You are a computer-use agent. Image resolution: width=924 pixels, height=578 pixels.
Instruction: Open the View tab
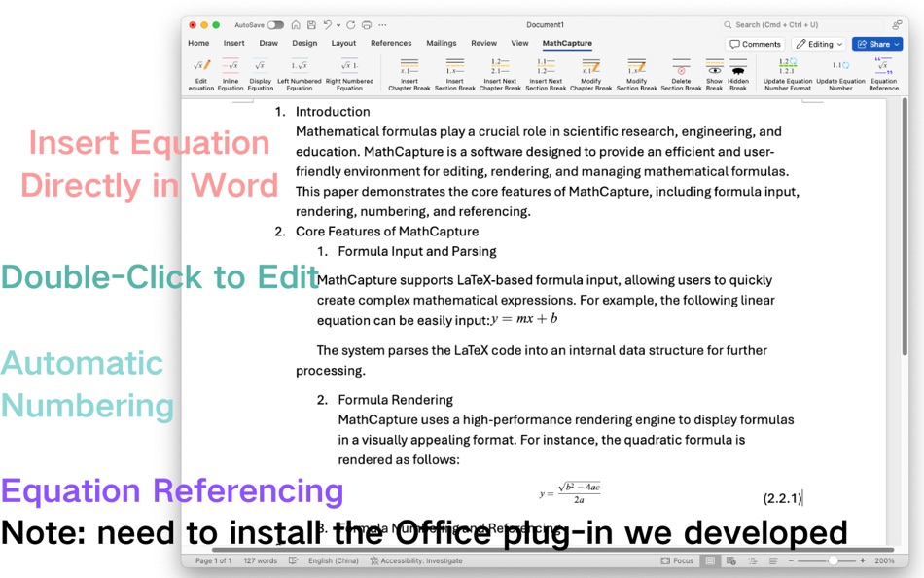point(519,43)
